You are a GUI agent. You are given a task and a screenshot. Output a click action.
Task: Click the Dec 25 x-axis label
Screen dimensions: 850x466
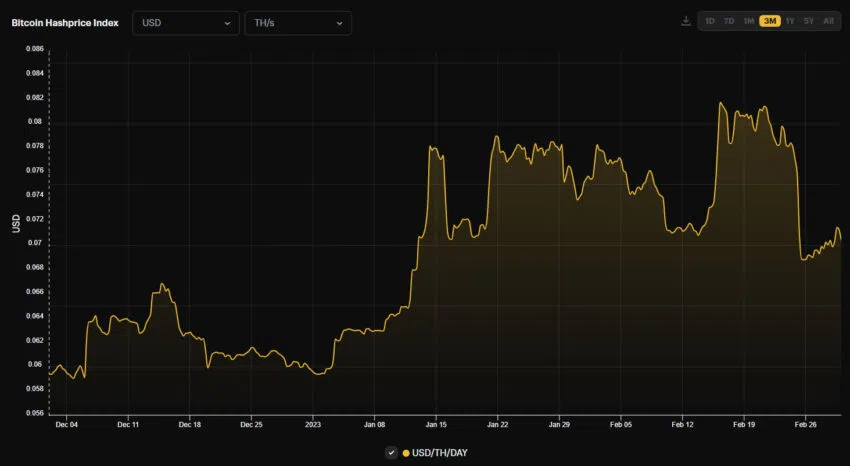(252, 425)
